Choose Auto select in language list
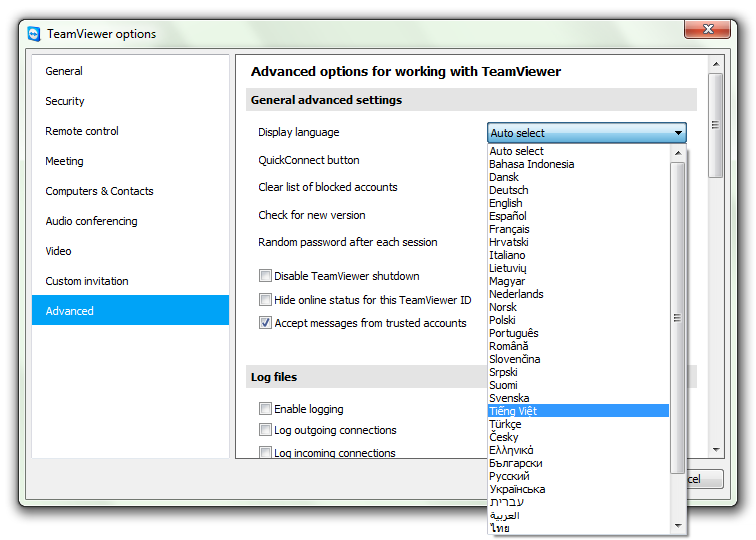The height and width of the screenshot is (540, 756). [579, 151]
